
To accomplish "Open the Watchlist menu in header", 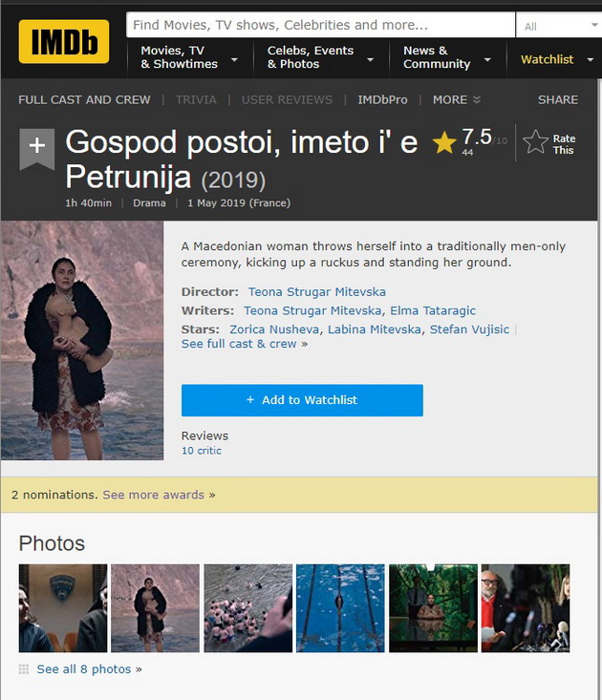I will coord(557,59).
